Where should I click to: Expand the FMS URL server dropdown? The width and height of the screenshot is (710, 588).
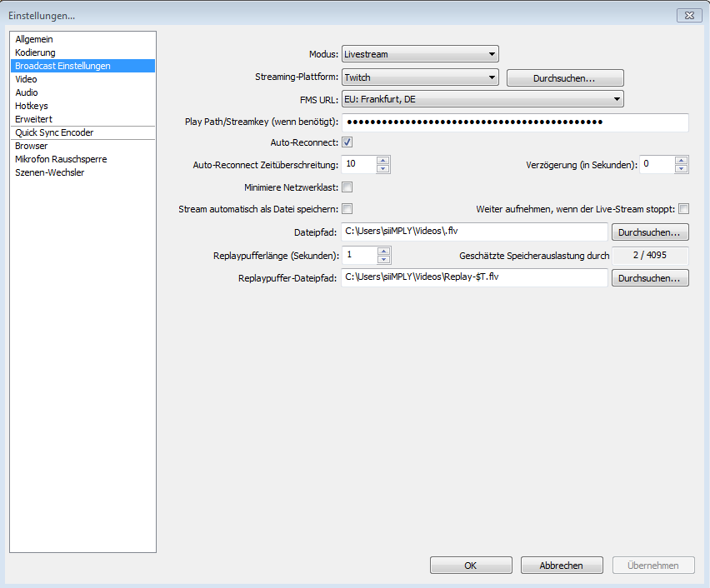[x=482, y=99]
